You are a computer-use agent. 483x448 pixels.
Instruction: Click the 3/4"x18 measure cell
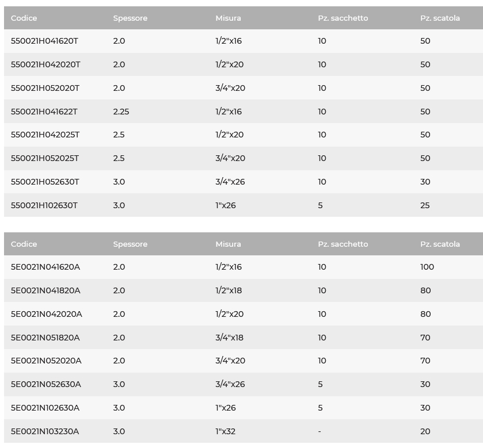(229, 338)
